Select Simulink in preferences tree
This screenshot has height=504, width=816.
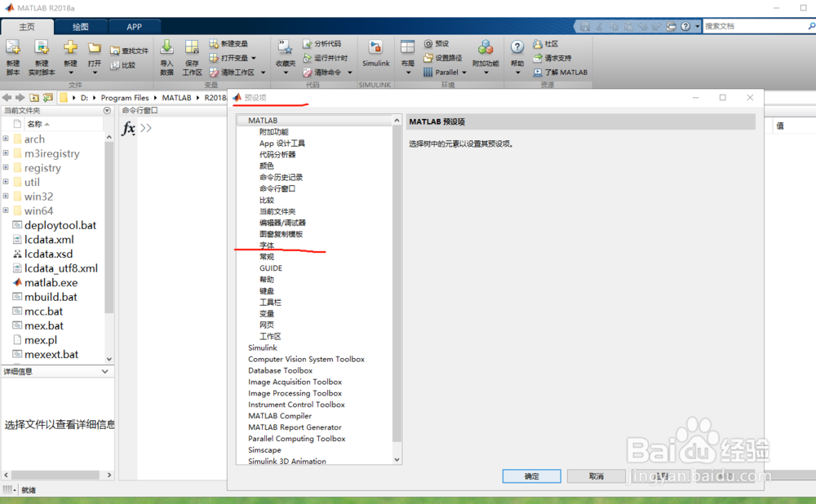[x=262, y=348]
